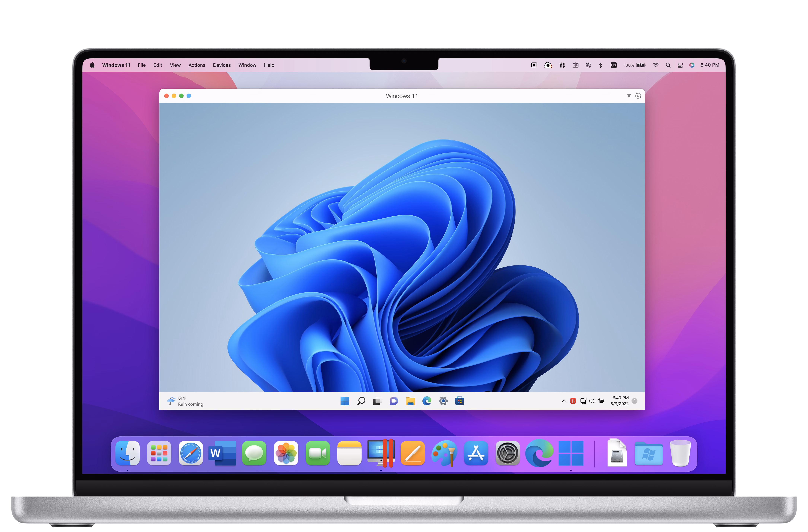Open the Trash in the Dock
The image size is (808, 532).
coord(680,453)
